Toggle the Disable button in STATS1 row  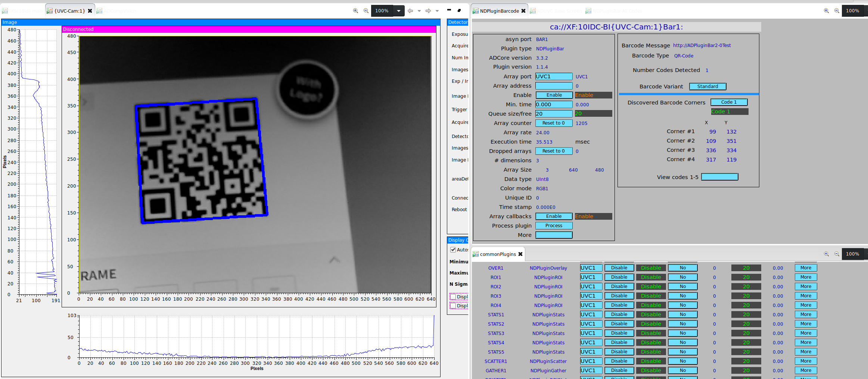tap(619, 314)
